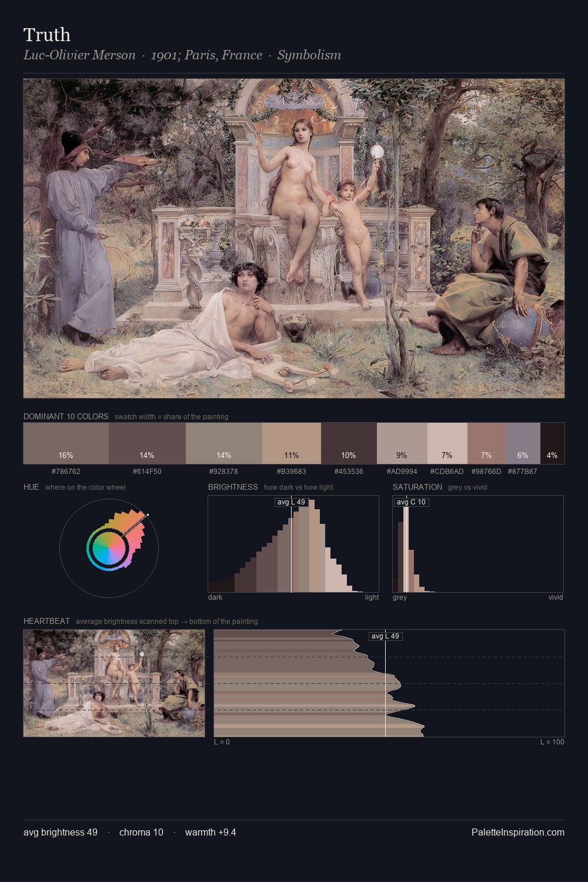Screen dimensions: 588x882
Task: Click the heartbeat brightness profile chart
Action: click(x=389, y=683)
